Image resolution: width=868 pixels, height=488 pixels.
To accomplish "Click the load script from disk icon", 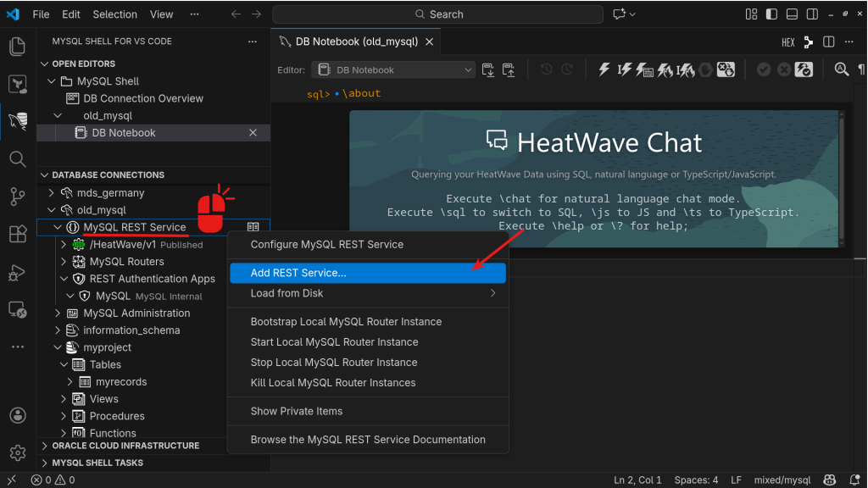I will pos(487,69).
